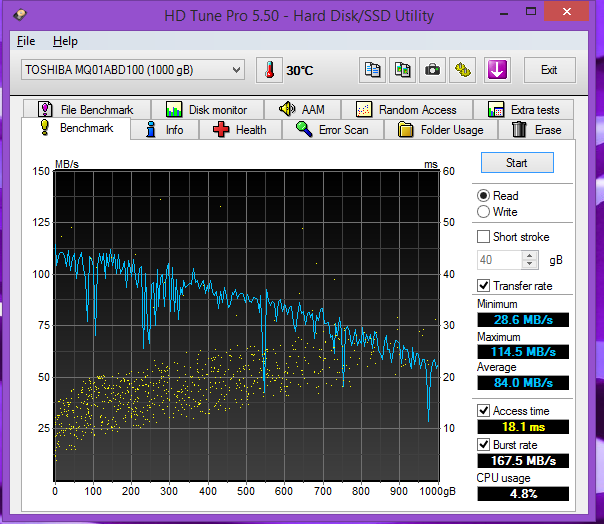Open the File menu
Image resolution: width=604 pixels, height=524 pixels.
(x=26, y=41)
